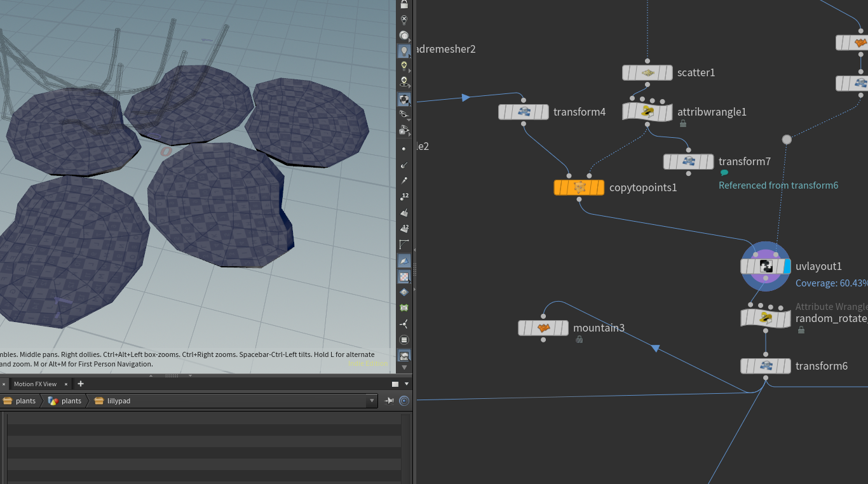Toggle display point numbers icon

point(404,196)
